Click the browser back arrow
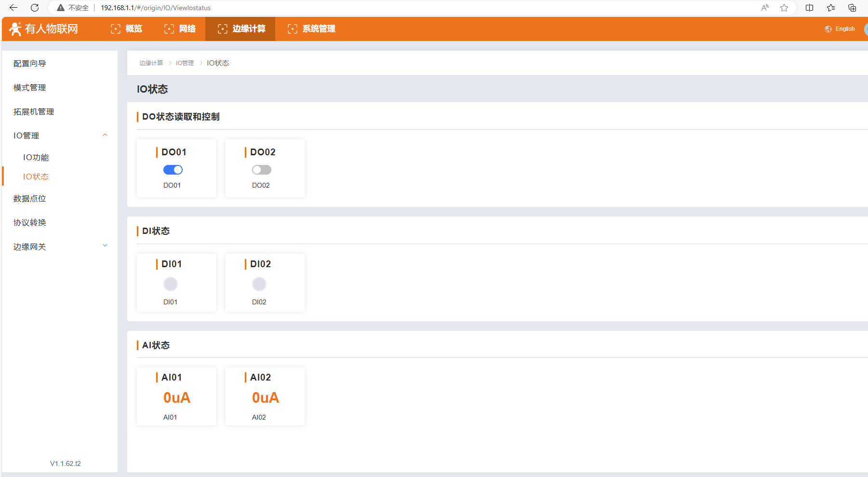Viewport: 868px width, 477px height. (13, 8)
